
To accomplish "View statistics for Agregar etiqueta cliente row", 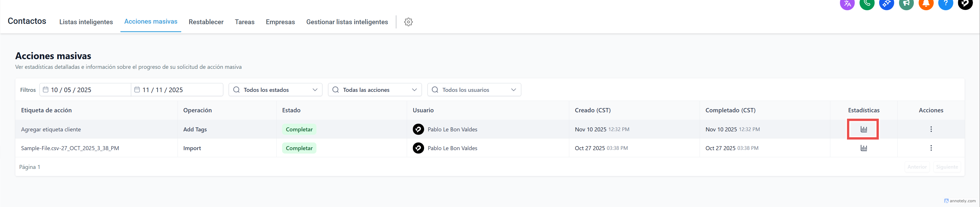I will pos(864,129).
